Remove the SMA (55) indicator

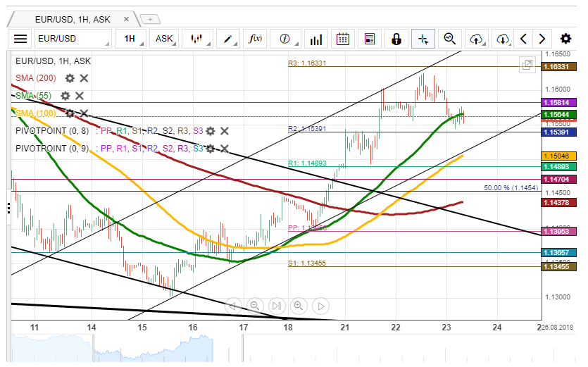pos(80,96)
